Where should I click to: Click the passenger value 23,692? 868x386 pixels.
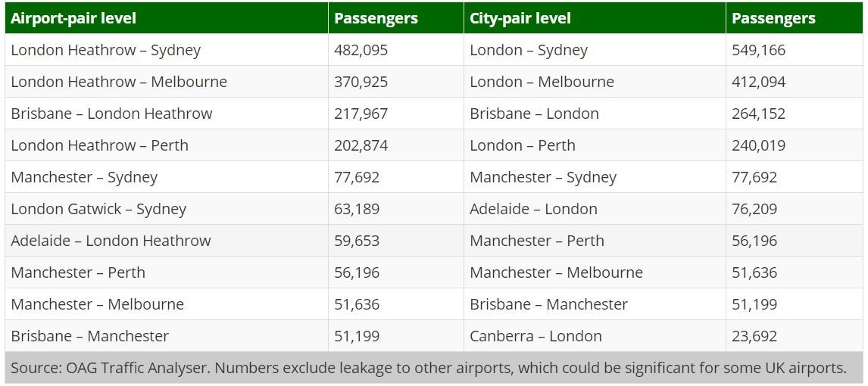point(754,336)
